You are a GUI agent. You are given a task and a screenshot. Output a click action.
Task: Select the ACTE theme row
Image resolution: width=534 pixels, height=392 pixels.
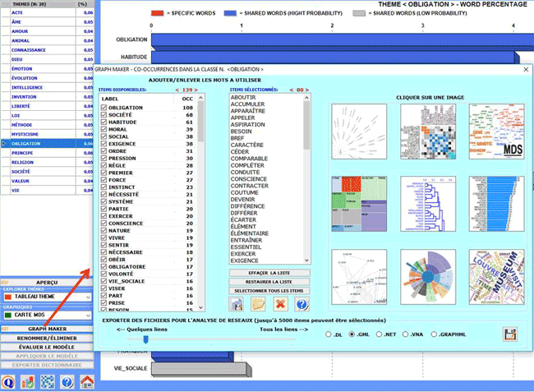(x=47, y=12)
